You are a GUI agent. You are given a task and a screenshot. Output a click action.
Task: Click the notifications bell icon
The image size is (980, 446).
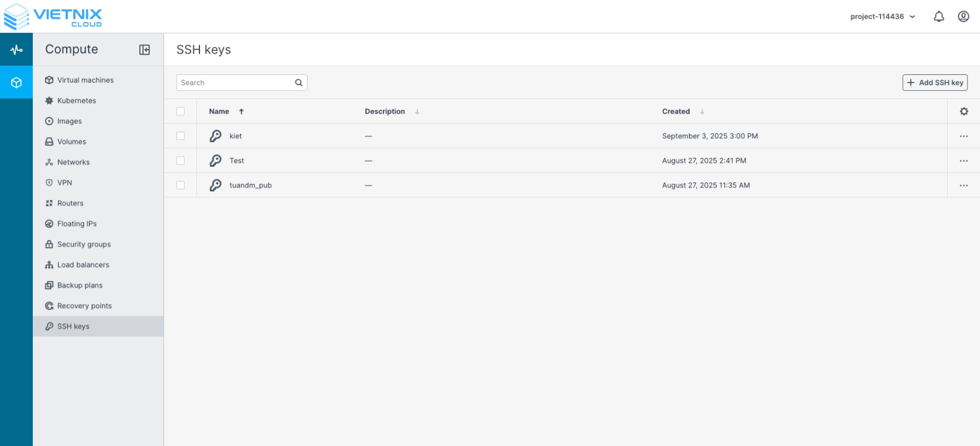coord(938,17)
